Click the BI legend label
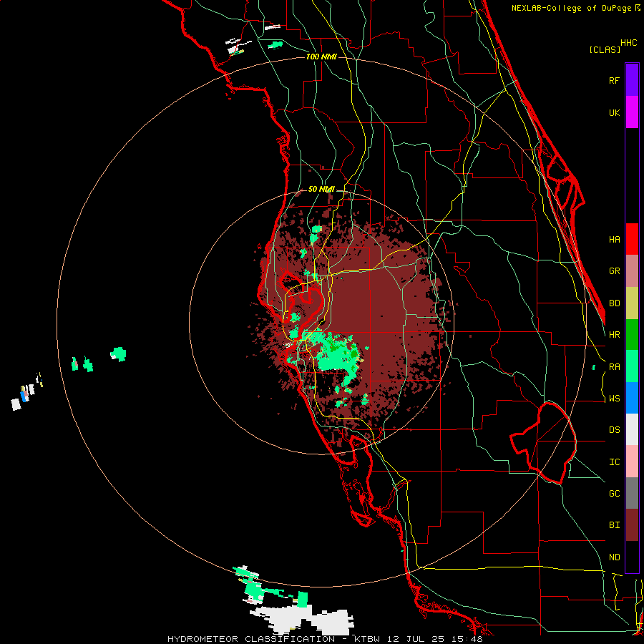 pyautogui.click(x=614, y=525)
